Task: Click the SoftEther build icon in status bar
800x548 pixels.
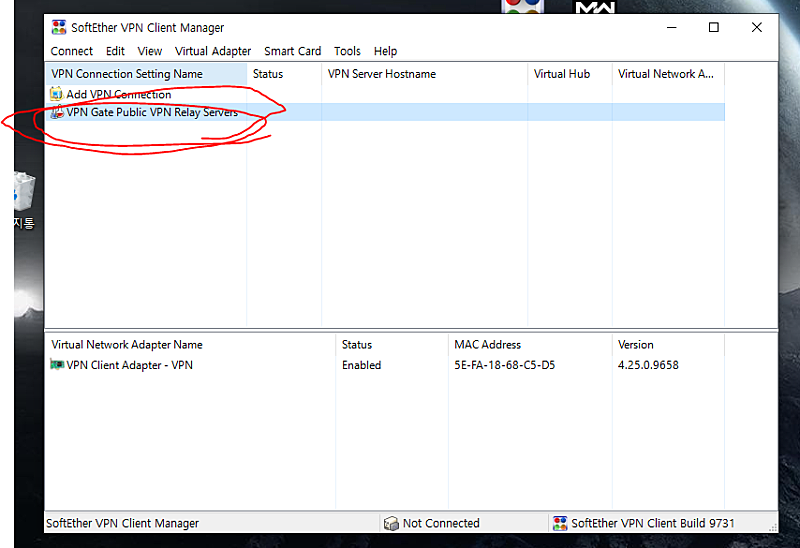Action: [x=560, y=523]
